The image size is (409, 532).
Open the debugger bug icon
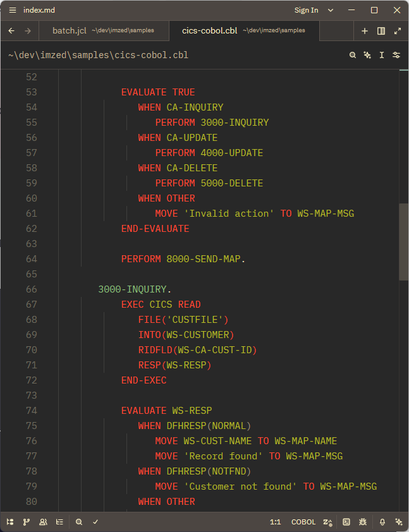pos(363,522)
